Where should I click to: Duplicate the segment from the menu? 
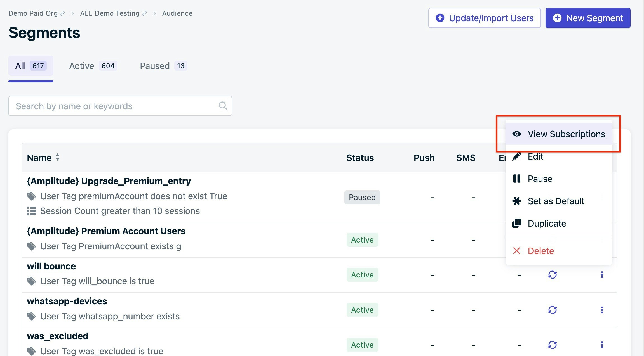click(x=546, y=224)
